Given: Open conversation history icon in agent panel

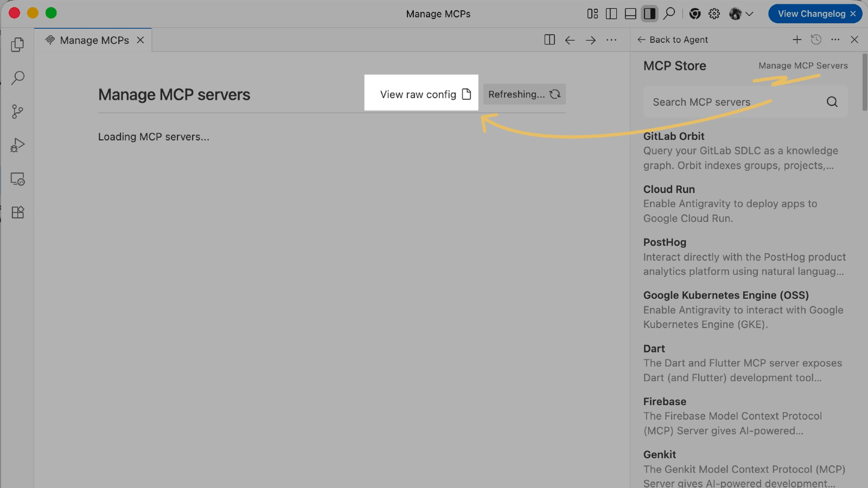Looking at the screenshot, I should pos(816,40).
